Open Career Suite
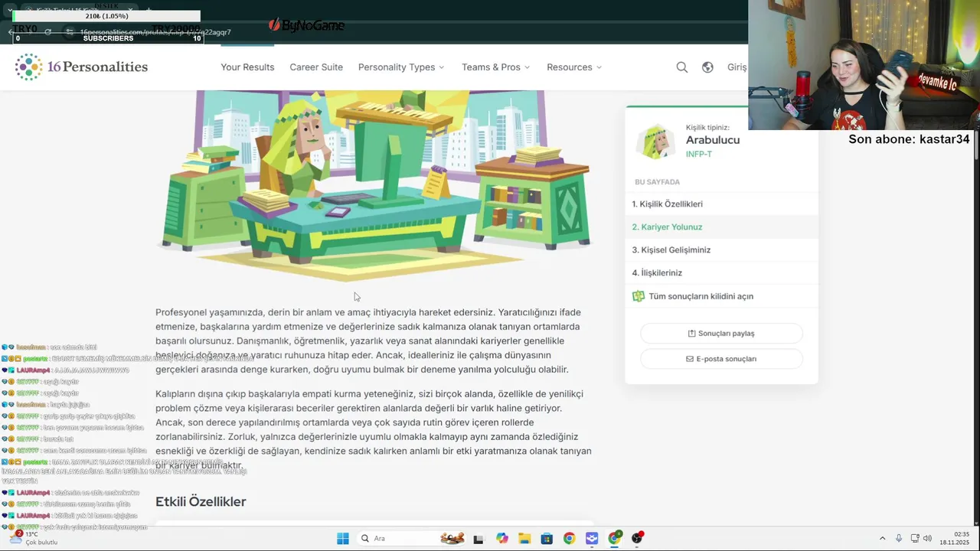 316,67
